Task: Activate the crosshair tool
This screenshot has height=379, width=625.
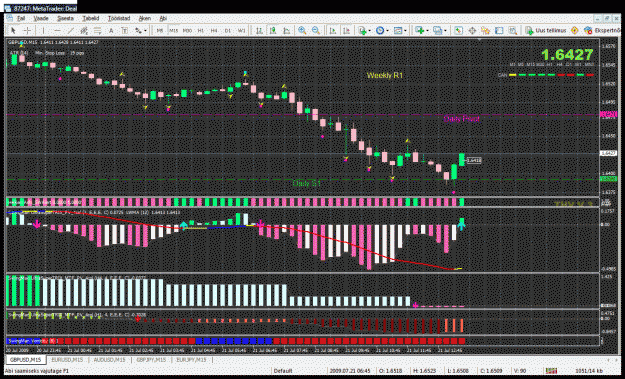Action: coord(27,30)
